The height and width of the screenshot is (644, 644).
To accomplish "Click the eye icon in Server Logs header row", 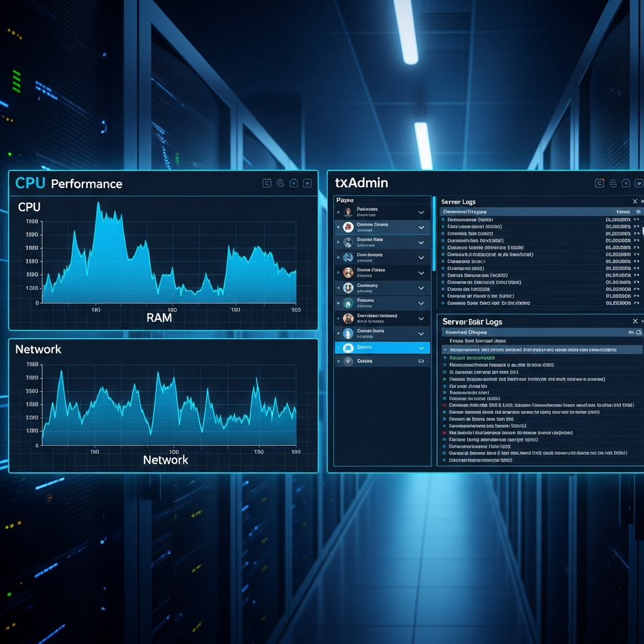I will click(x=638, y=212).
